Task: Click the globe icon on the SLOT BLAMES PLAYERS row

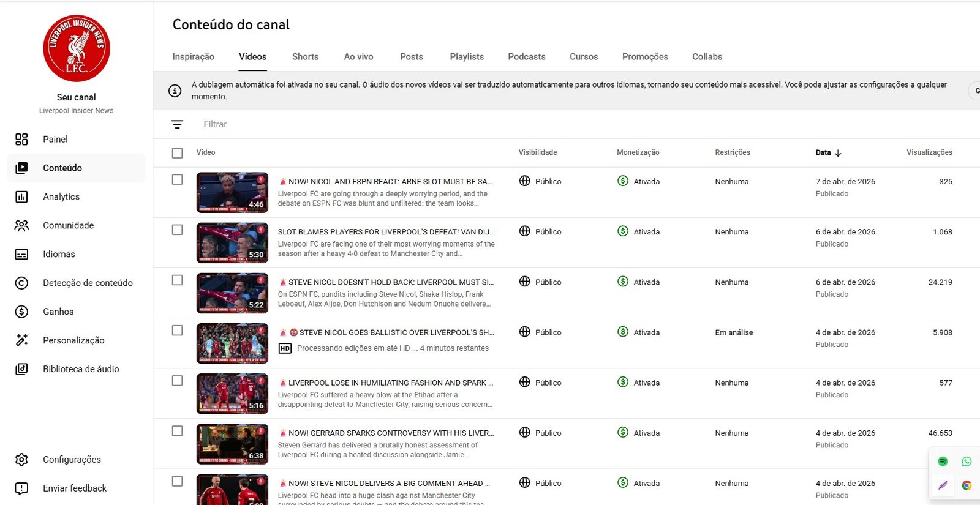Action: (x=525, y=231)
